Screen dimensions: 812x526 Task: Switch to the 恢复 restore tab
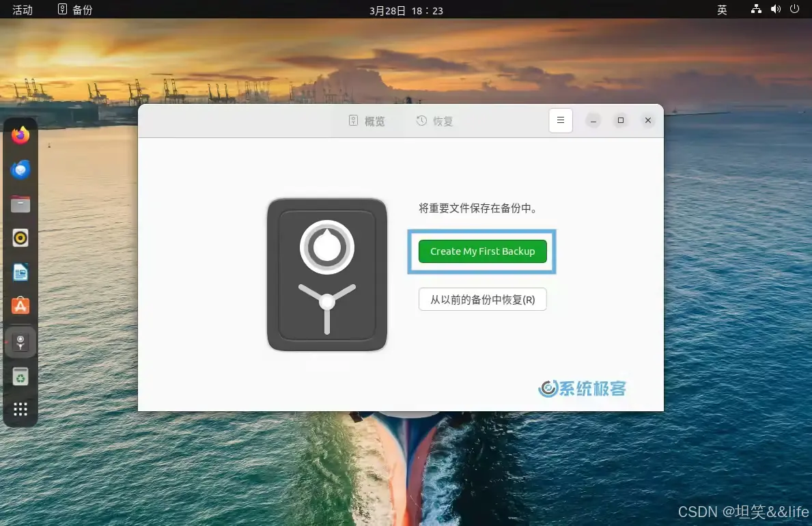[x=435, y=122]
